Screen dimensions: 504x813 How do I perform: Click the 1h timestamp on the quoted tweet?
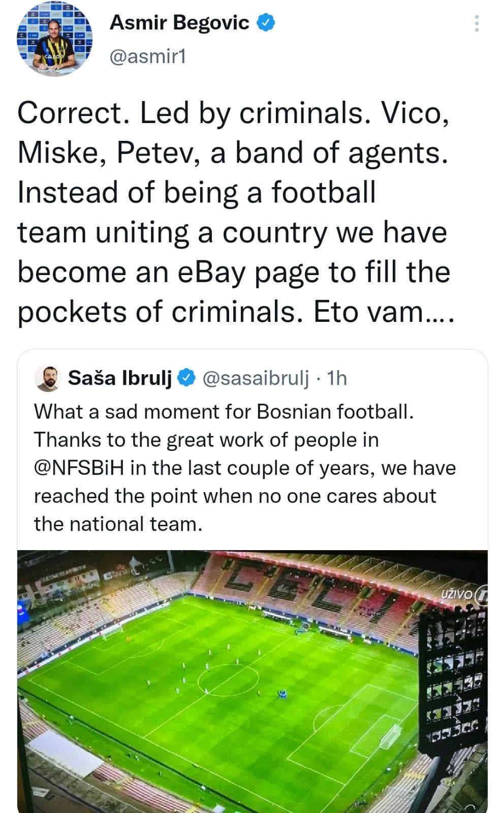click(x=336, y=378)
